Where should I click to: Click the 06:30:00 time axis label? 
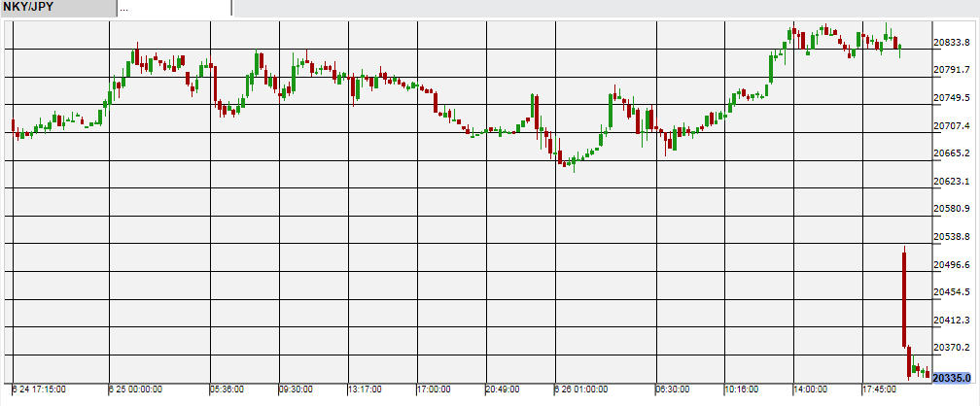point(674,389)
